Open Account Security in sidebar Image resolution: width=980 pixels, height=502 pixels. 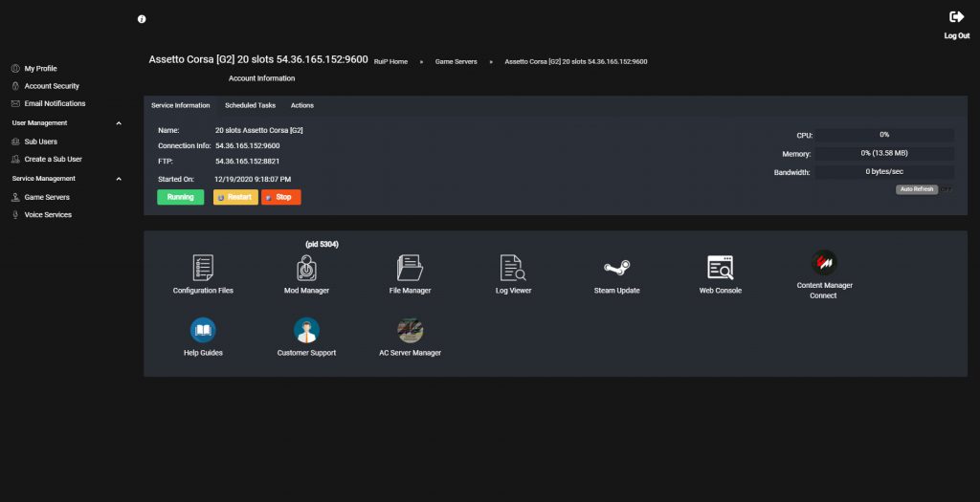pos(52,86)
